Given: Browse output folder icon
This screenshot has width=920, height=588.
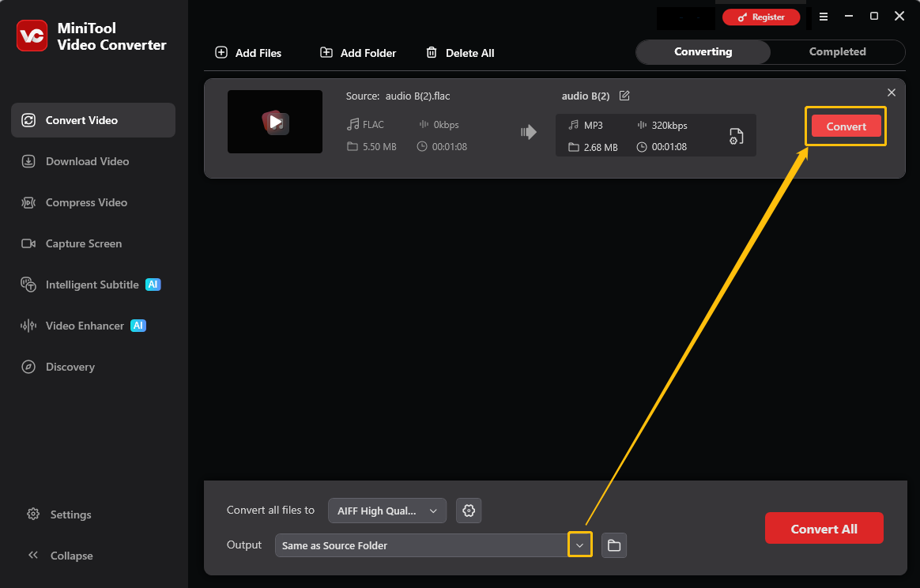Looking at the screenshot, I should point(614,545).
